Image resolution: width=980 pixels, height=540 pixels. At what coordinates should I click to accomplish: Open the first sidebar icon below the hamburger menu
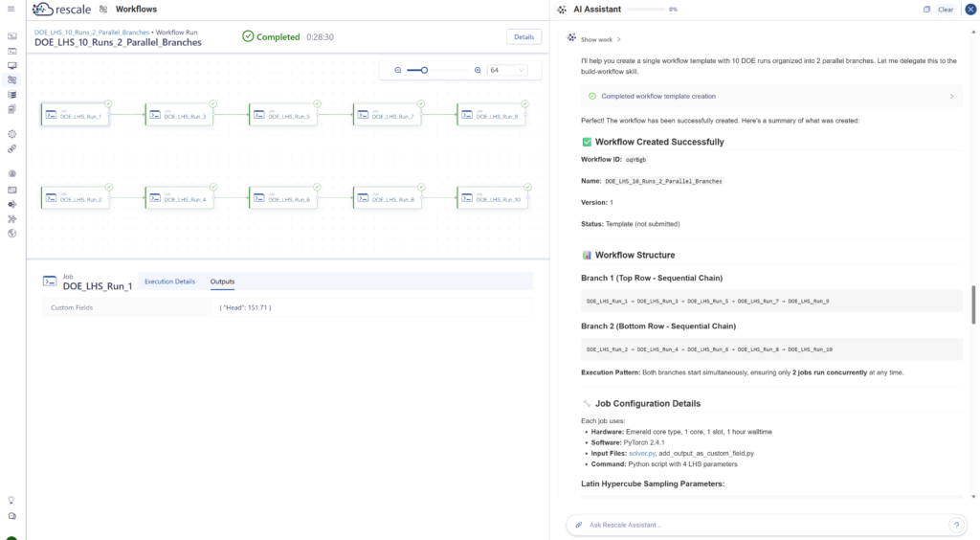pyautogui.click(x=11, y=36)
